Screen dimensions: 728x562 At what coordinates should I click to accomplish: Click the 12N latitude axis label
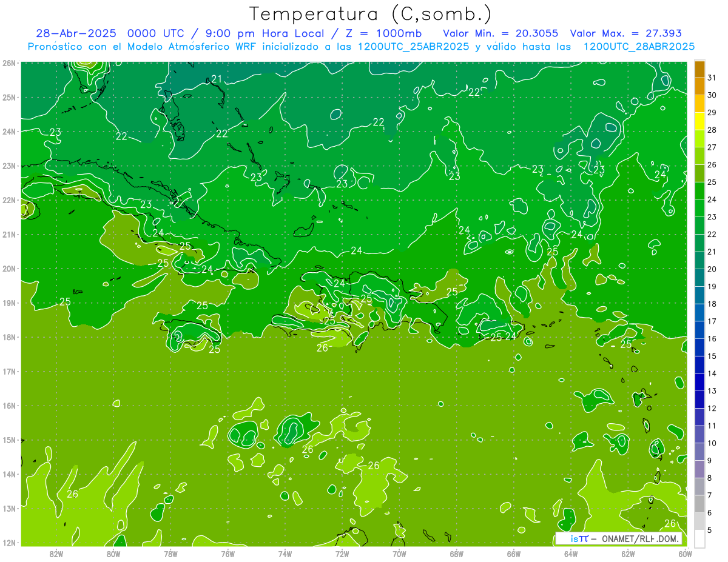click(x=8, y=543)
